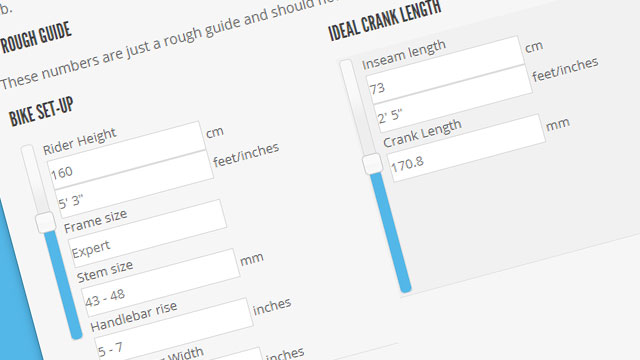
Task: Click the Bike Set-Up heading
Action: tap(41, 112)
